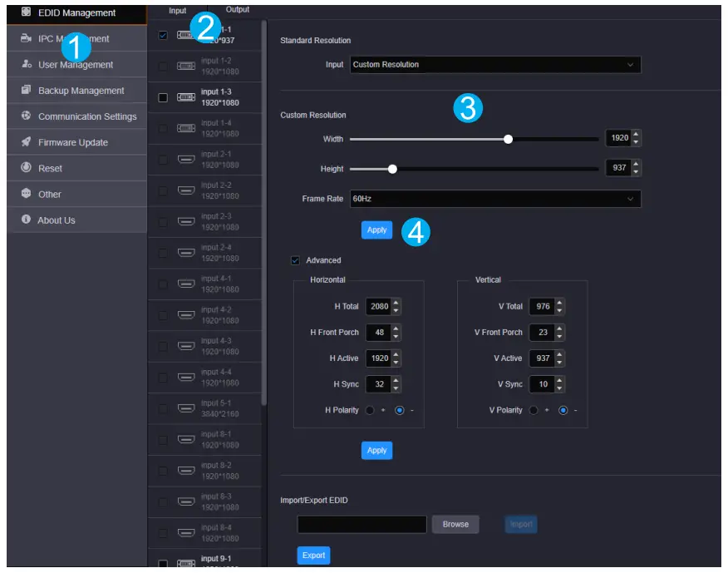Click the V Active value field
Image resolution: width=728 pixels, height=573 pixels.
[543, 358]
